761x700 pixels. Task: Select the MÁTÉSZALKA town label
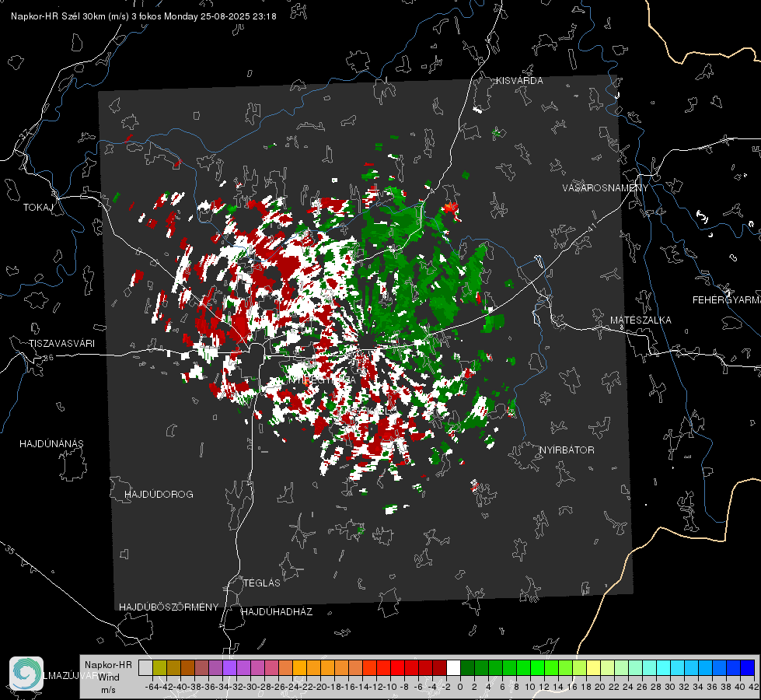(641, 320)
